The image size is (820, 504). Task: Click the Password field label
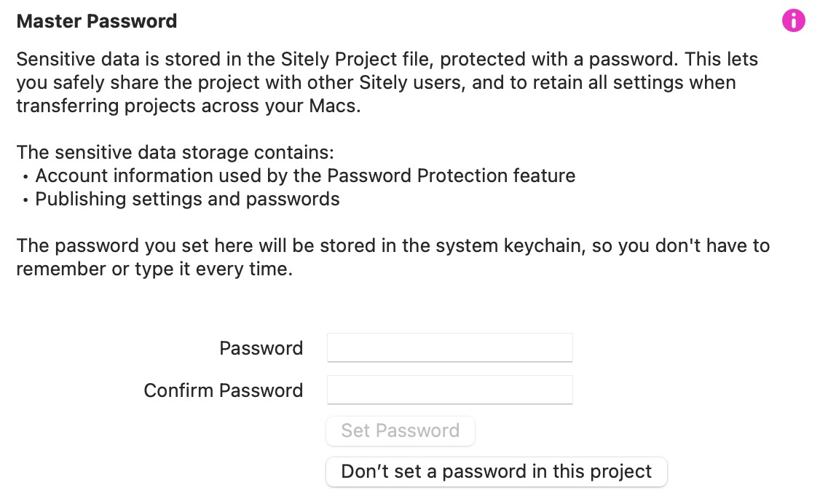(261, 348)
